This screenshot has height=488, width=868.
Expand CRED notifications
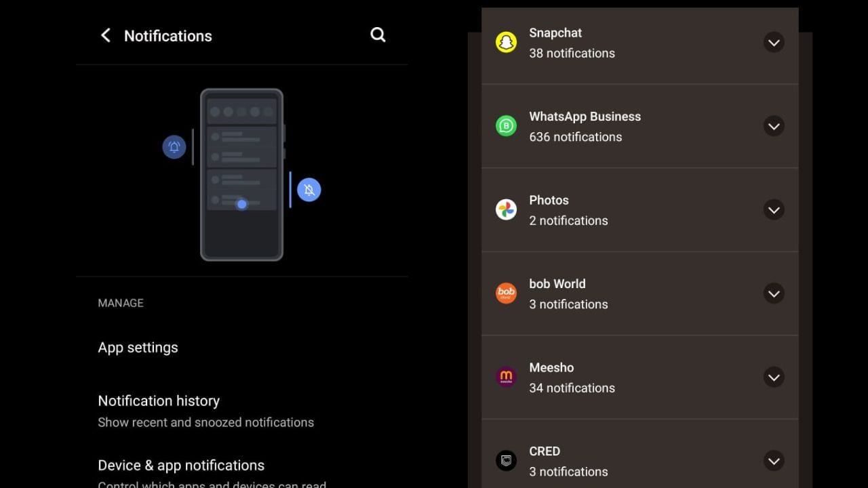pyautogui.click(x=774, y=461)
